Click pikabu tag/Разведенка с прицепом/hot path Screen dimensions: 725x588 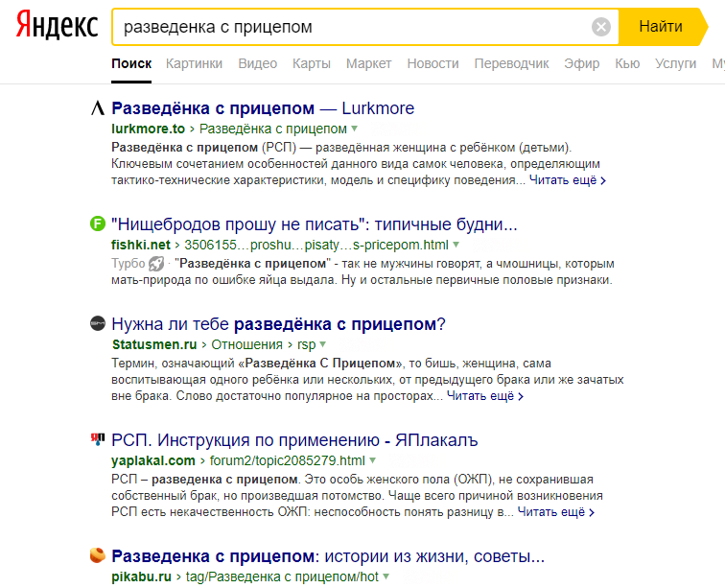[x=282, y=576]
